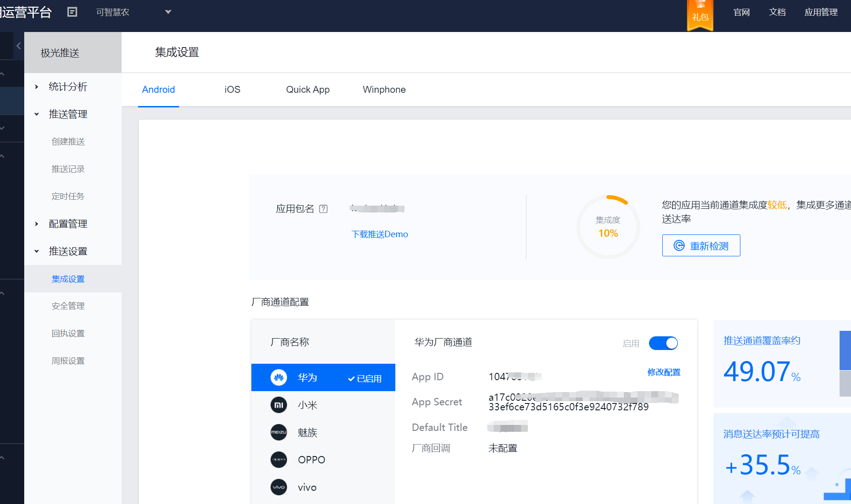
Task: Click 未配置 value of 厂商回调
Action: coord(503,448)
